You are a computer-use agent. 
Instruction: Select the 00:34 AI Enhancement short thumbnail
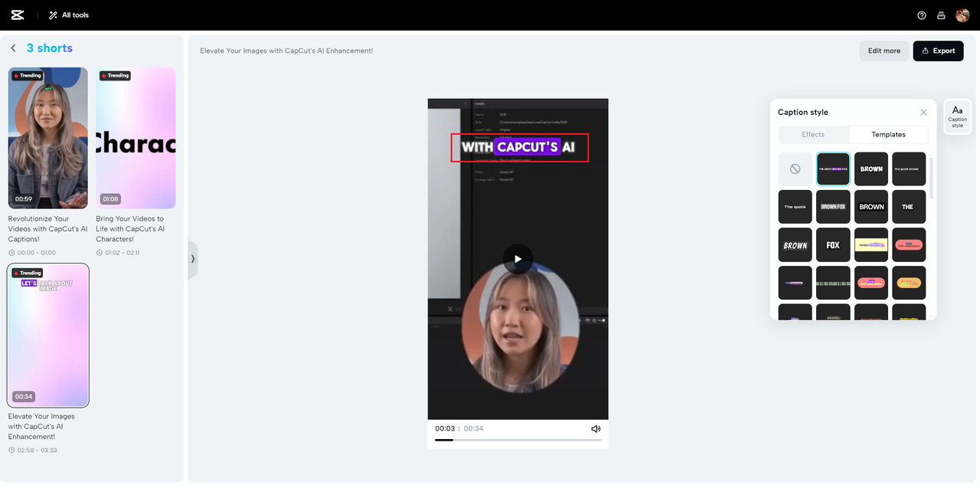tap(48, 336)
